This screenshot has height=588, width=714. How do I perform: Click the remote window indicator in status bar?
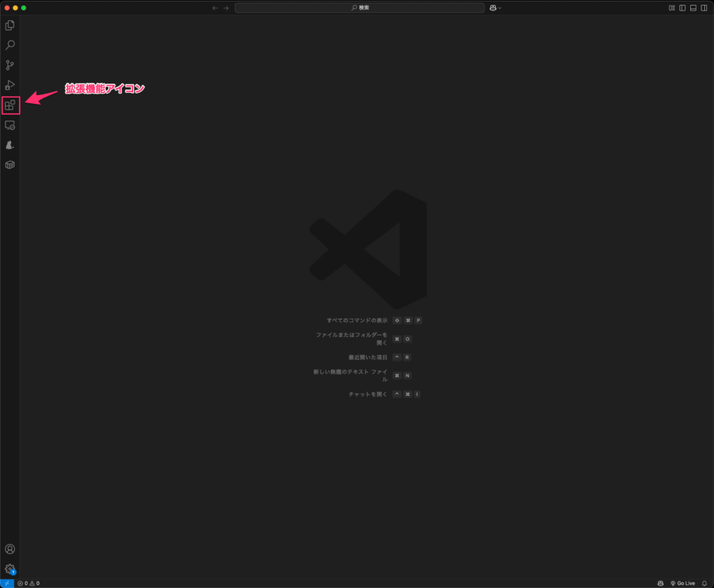pos(7,583)
